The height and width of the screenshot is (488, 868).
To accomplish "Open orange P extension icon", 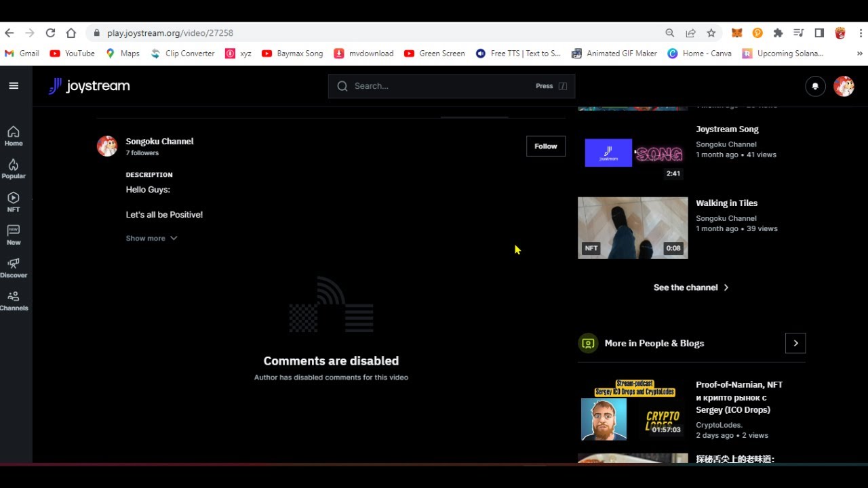I will (757, 33).
